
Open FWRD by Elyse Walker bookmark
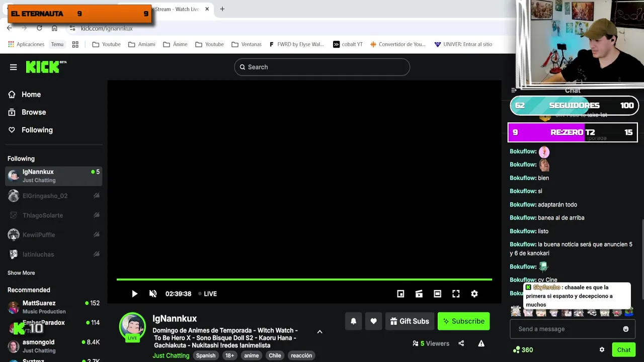point(296,44)
